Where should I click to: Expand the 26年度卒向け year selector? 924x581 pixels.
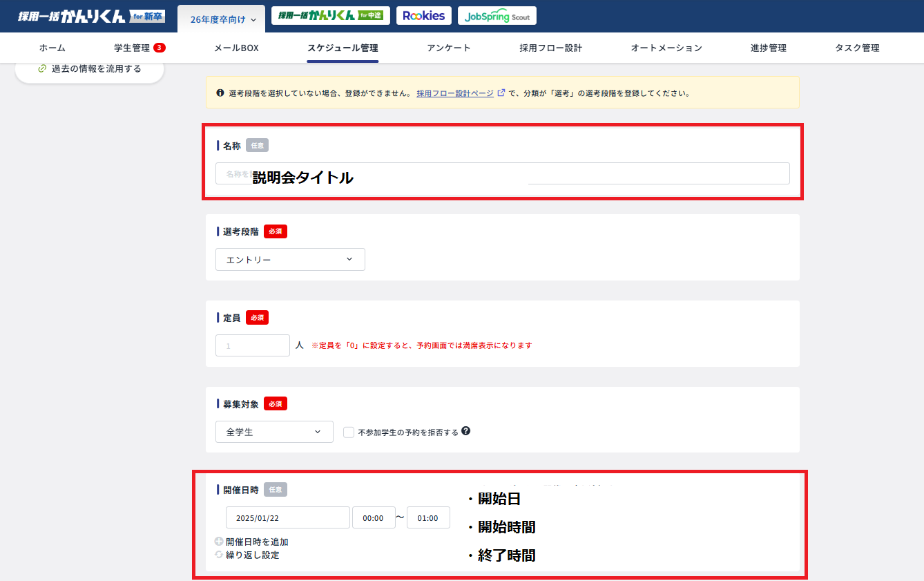(221, 19)
